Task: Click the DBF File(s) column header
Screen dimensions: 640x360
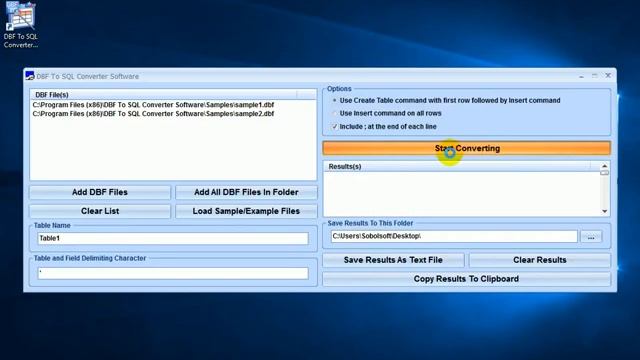Action: point(163,95)
